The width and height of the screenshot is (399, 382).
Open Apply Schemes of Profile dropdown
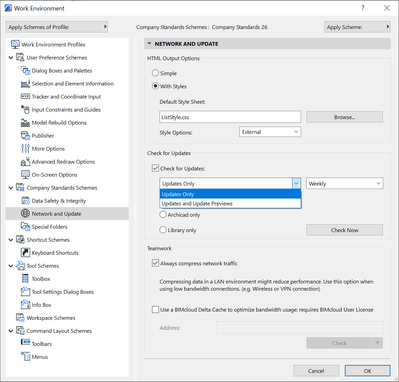pyautogui.click(x=57, y=27)
